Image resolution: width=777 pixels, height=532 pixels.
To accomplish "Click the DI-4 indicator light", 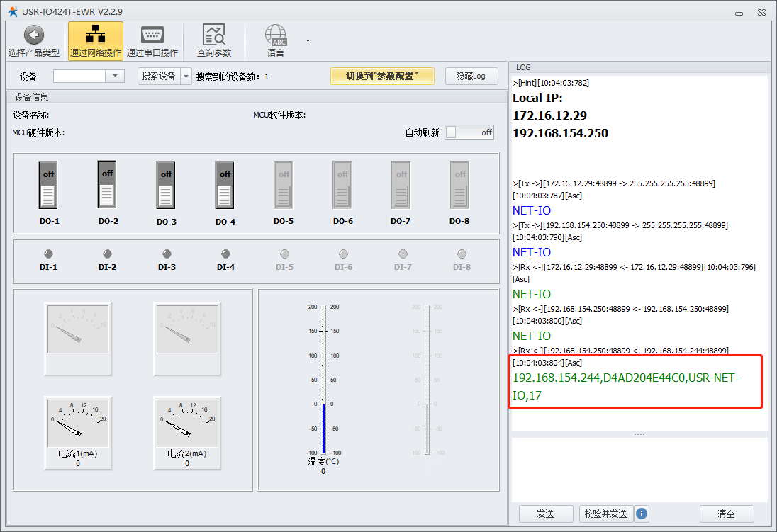I will pos(226,254).
